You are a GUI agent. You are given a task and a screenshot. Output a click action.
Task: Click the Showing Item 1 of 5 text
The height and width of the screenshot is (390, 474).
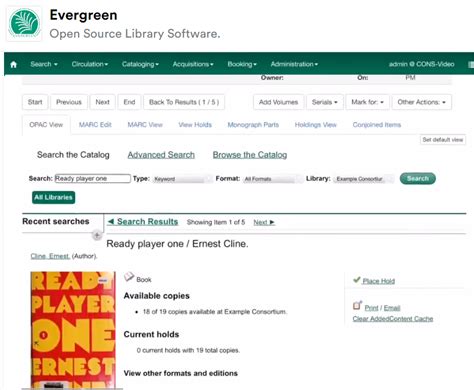point(216,222)
